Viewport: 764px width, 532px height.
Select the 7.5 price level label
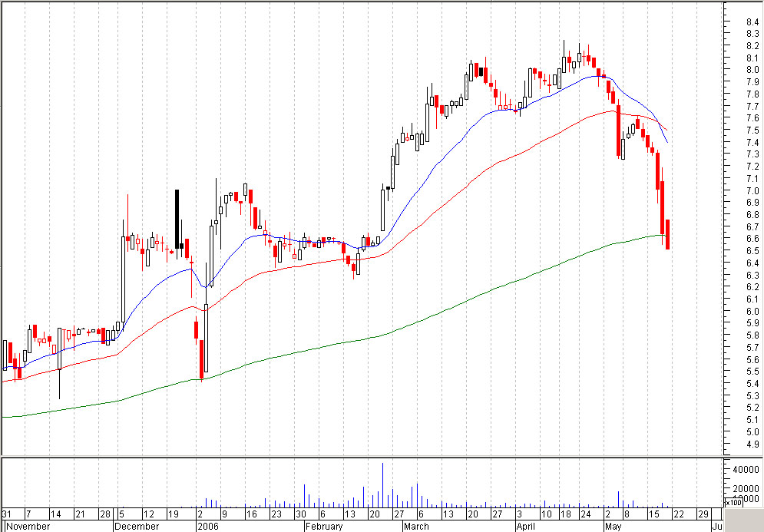(x=752, y=130)
